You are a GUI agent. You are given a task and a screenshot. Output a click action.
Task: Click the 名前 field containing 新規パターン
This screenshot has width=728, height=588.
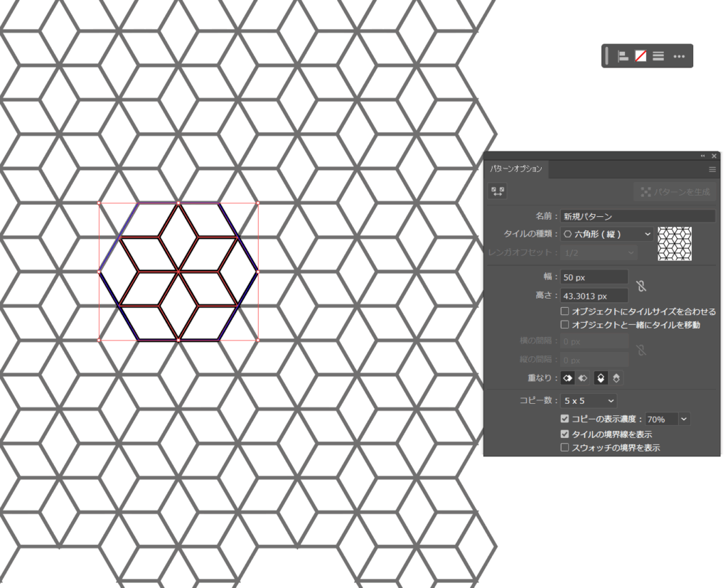point(637,215)
